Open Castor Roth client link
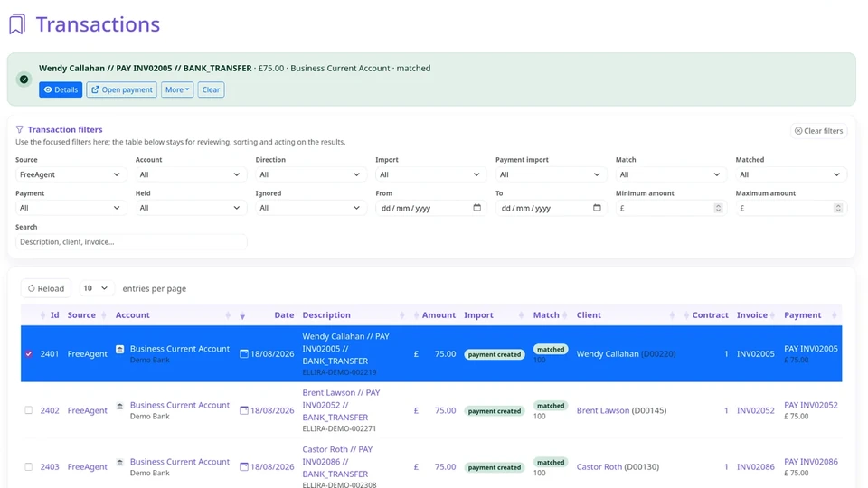The width and height of the screenshot is (868, 488). pos(599,467)
